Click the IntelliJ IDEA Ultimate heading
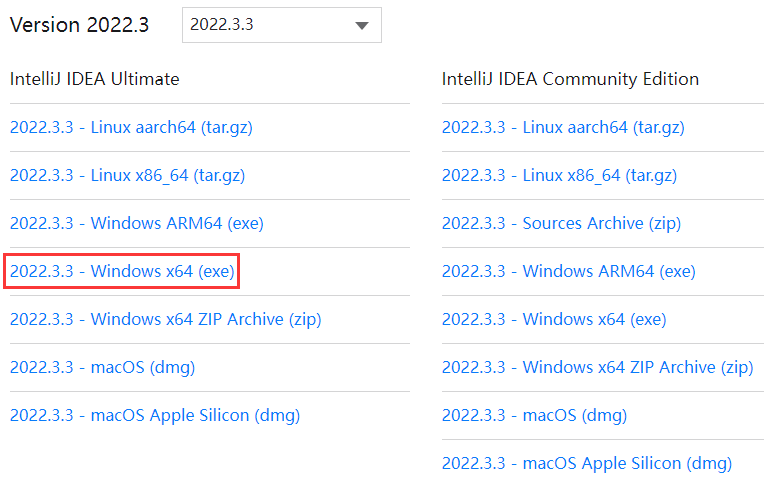 click(94, 79)
